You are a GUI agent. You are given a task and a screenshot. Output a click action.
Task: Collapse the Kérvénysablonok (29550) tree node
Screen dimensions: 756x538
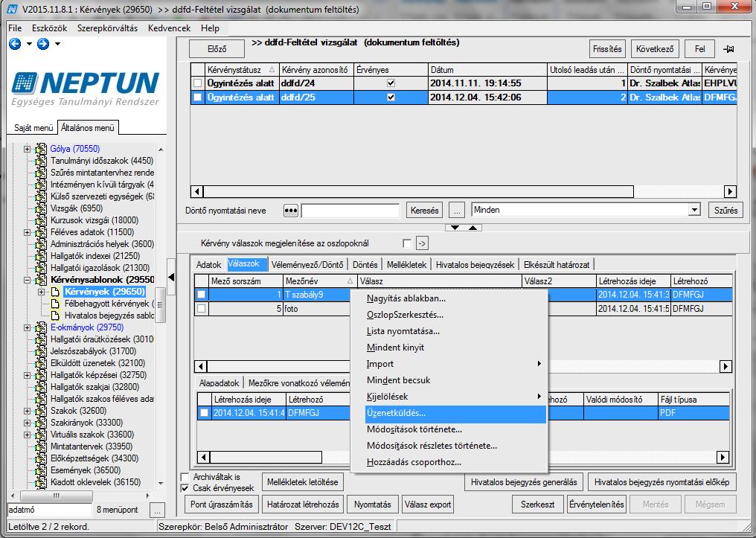28,280
